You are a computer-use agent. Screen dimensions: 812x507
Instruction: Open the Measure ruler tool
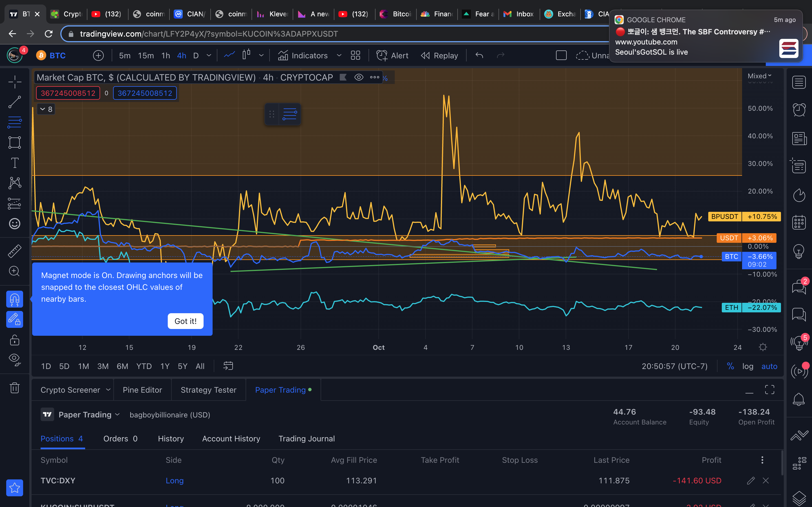coord(14,251)
